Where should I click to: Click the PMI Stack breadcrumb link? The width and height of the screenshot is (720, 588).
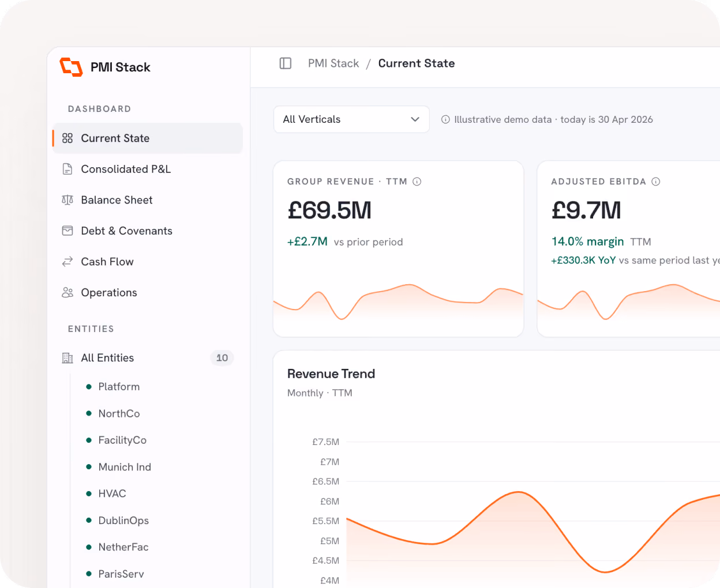tap(333, 63)
